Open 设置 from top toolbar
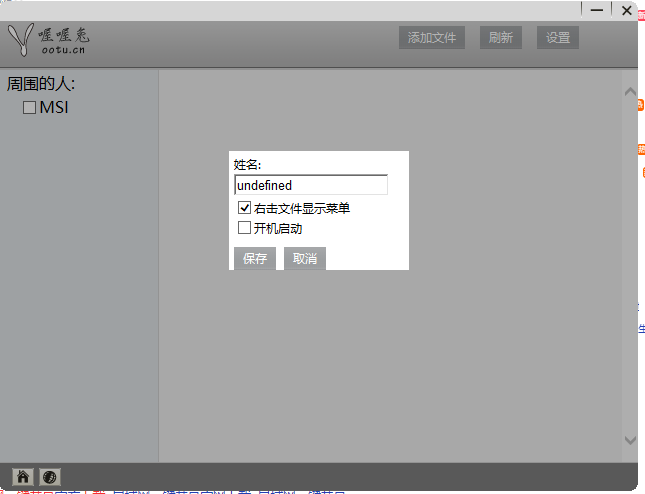This screenshot has height=494, width=645. [558, 38]
